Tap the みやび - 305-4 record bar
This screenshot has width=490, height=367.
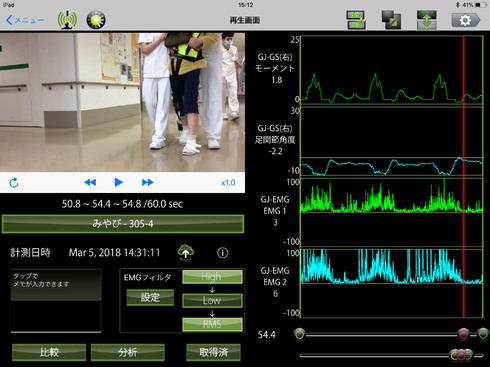(123, 224)
